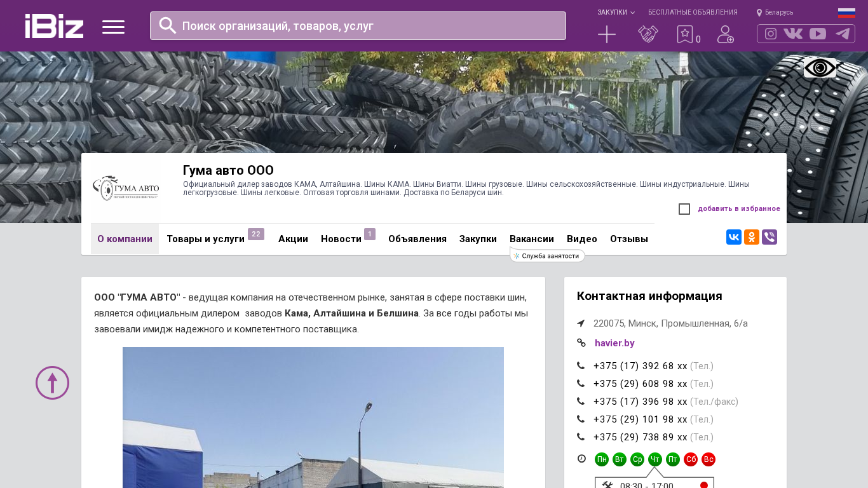Select the Чт weekday circle

click(x=655, y=459)
